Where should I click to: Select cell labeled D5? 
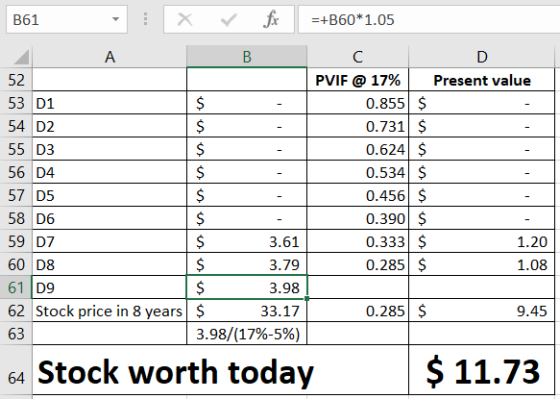tap(110, 195)
